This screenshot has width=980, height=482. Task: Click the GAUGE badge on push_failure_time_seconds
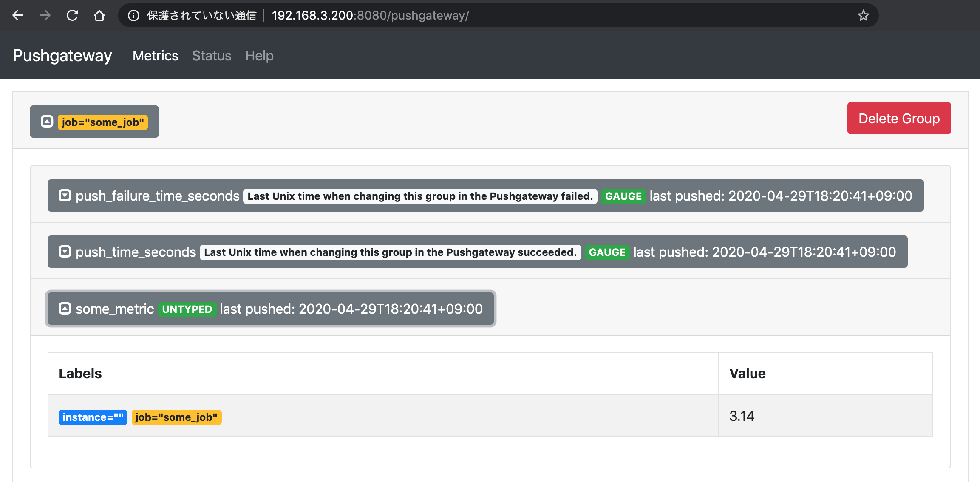point(623,196)
